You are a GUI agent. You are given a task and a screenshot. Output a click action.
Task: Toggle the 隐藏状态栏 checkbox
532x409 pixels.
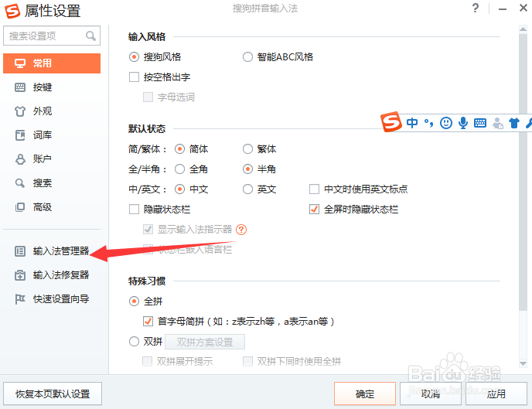point(134,210)
